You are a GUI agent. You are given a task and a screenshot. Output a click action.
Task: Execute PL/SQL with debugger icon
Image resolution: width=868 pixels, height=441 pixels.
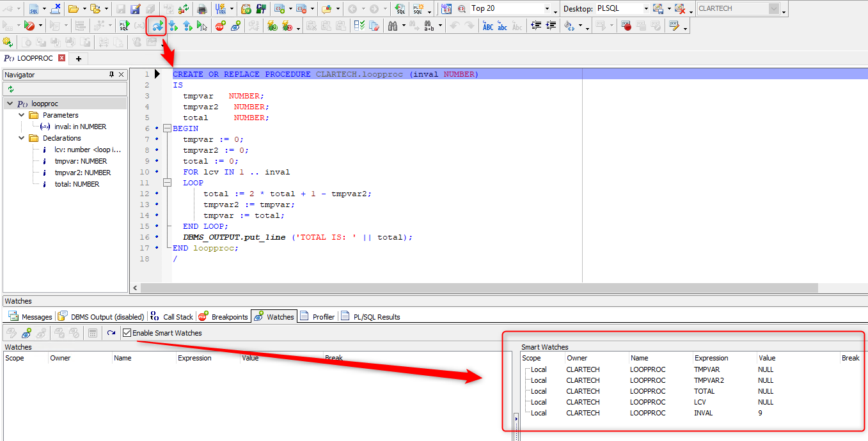point(123,26)
